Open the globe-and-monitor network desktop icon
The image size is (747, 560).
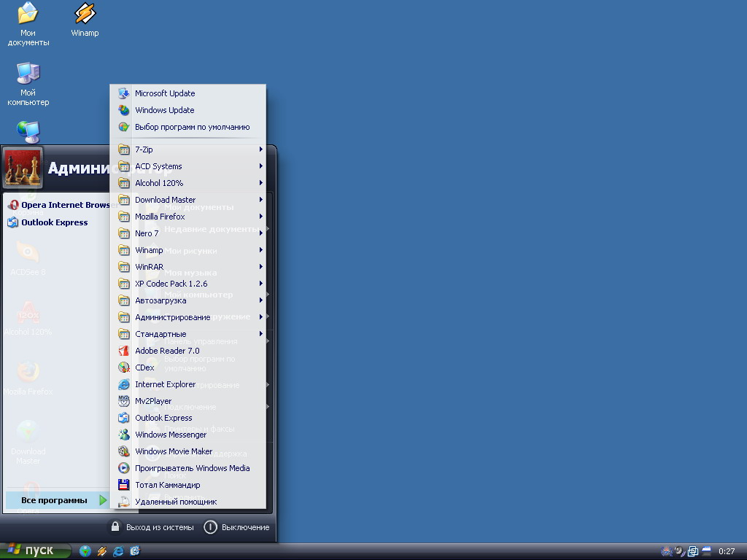(x=28, y=132)
